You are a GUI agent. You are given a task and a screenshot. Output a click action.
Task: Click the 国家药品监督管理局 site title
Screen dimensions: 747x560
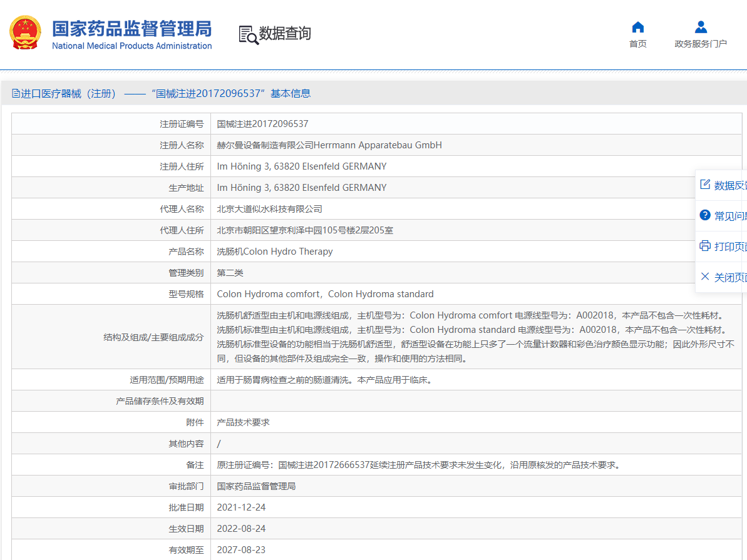pyautogui.click(x=132, y=29)
